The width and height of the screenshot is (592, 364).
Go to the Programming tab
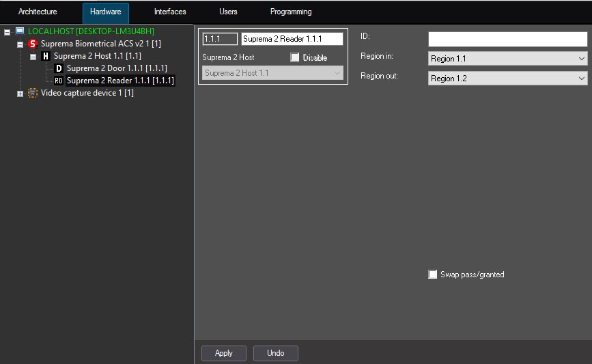coord(291,12)
